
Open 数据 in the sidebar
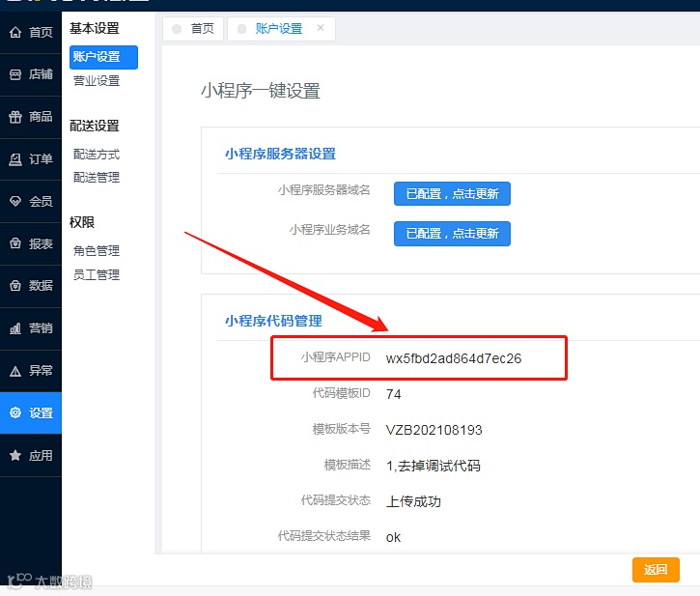[x=31, y=286]
